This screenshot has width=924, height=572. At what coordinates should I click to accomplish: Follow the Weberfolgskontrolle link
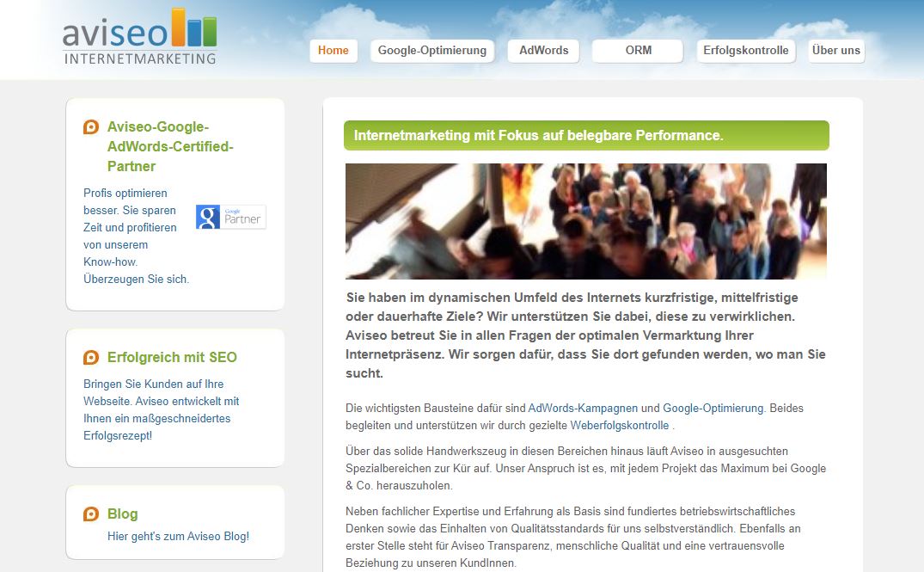point(620,425)
